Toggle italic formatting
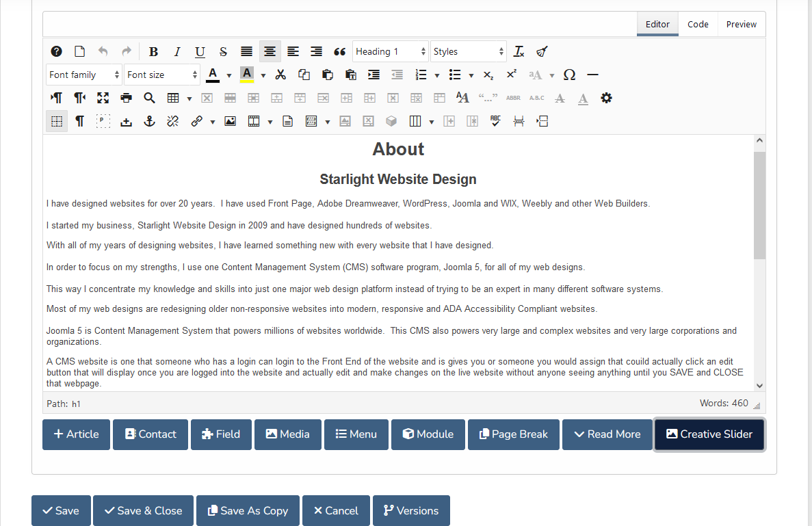Viewport: 812px width, 526px height. click(176, 51)
